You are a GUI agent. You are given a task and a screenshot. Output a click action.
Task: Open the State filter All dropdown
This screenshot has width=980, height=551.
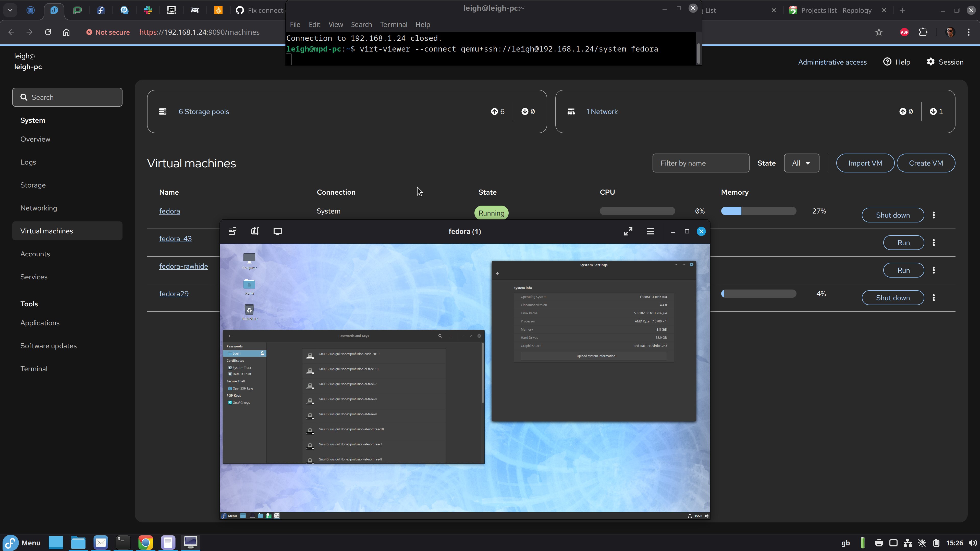tap(801, 163)
